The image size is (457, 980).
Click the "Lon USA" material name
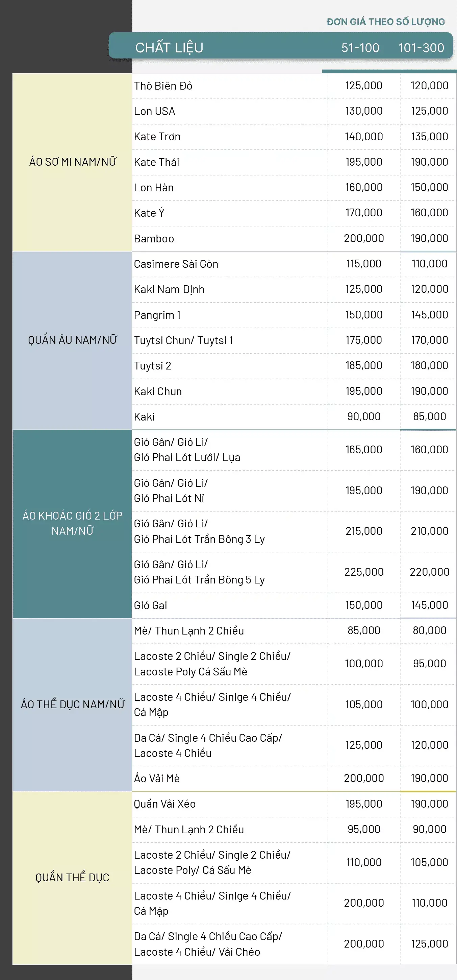point(154,112)
